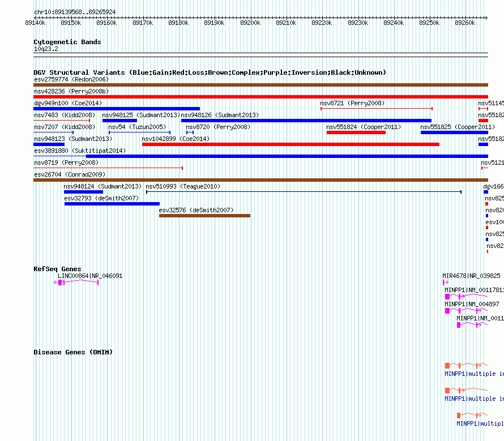Click the 89250k ruler tick label
The width and height of the screenshot is (504, 441).
429,23
